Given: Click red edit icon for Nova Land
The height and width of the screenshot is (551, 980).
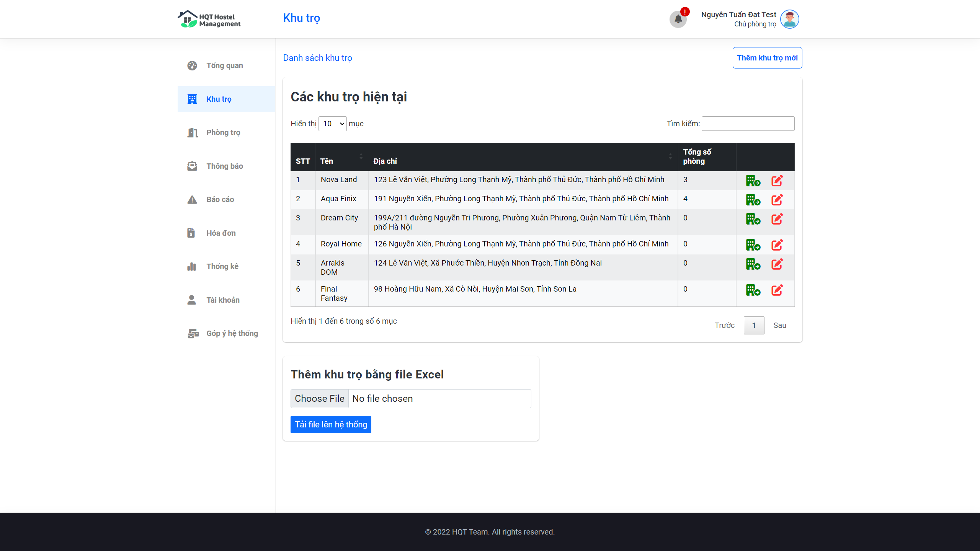Looking at the screenshot, I should pos(777,181).
